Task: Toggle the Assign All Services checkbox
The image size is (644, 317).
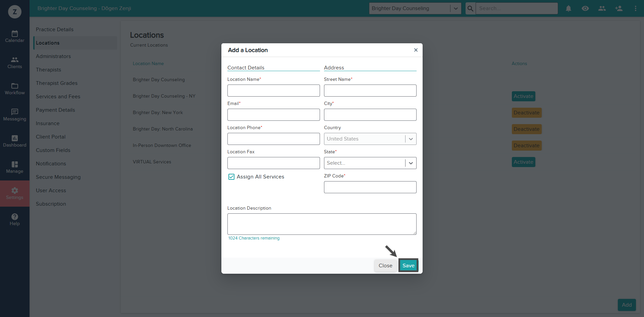Action: 231,177
